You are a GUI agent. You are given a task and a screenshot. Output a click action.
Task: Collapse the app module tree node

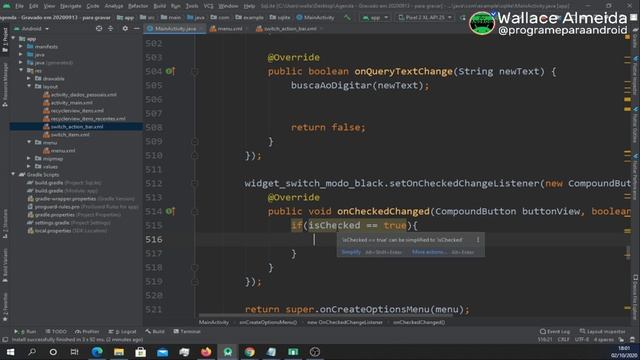point(13,39)
